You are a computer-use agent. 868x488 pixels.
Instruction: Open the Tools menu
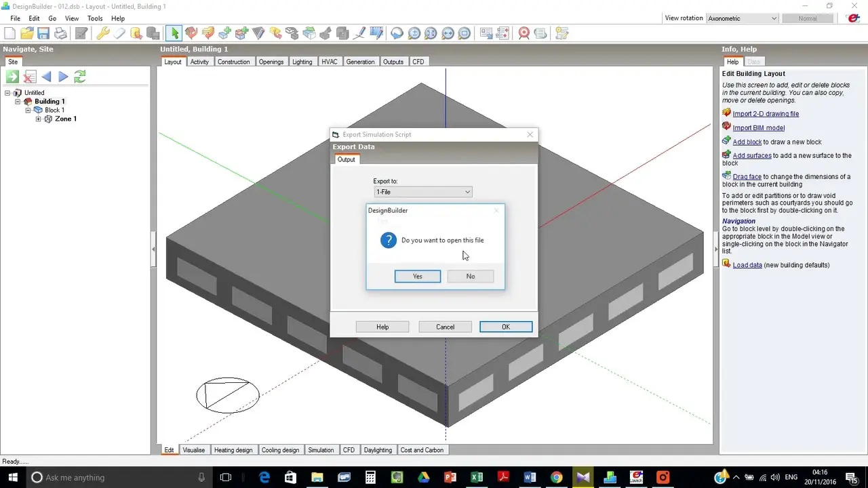pyautogui.click(x=95, y=18)
